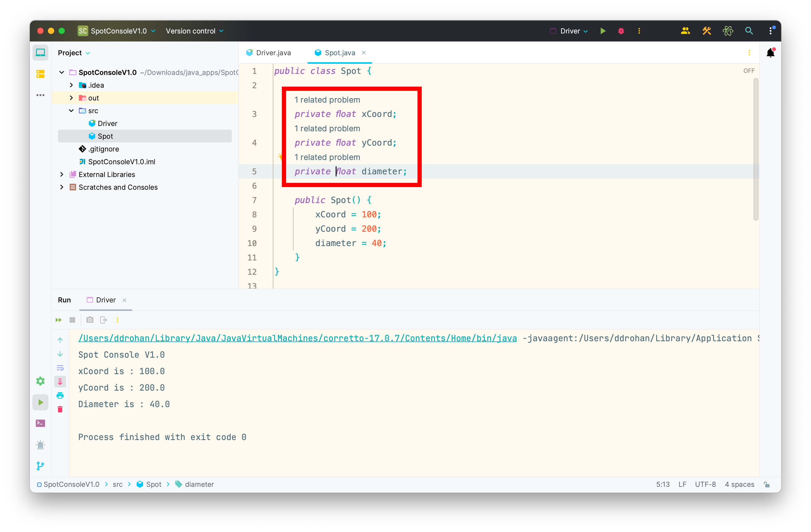Click the print console output icon
The height and width of the screenshot is (532, 811).
(60, 395)
